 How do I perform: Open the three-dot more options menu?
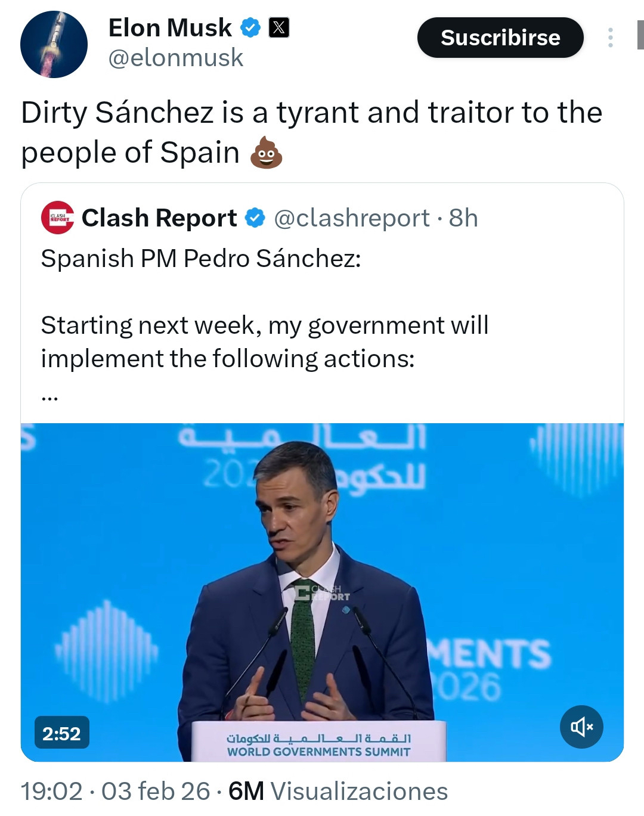click(x=610, y=38)
